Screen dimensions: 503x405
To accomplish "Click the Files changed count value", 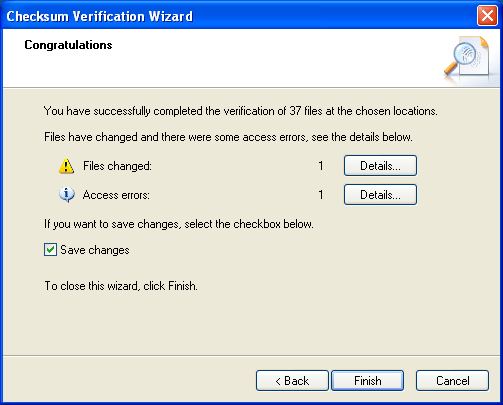I will 321,166.
